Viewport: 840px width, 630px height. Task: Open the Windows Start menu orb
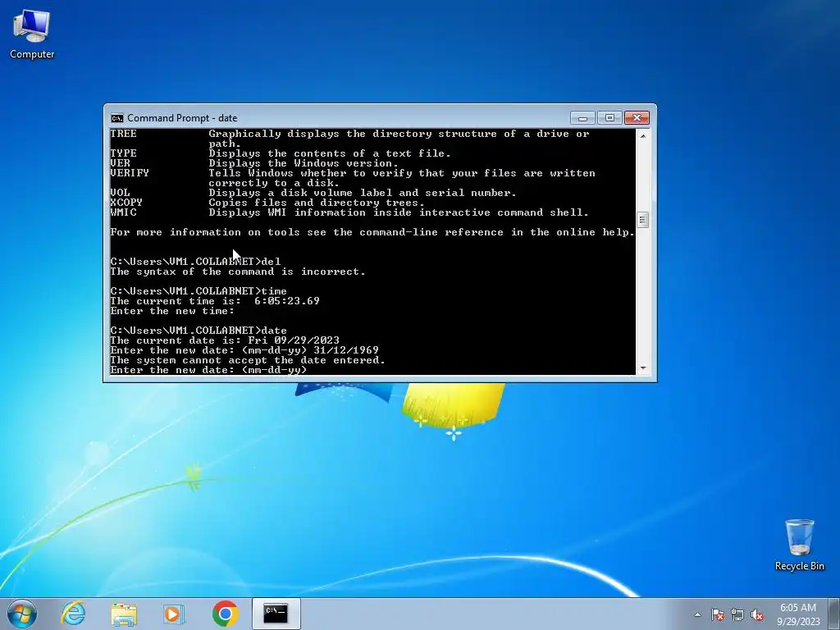pyautogui.click(x=22, y=614)
